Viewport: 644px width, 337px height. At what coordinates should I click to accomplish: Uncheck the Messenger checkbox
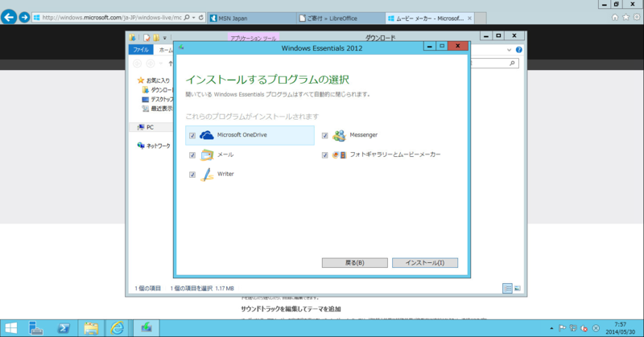coord(325,135)
